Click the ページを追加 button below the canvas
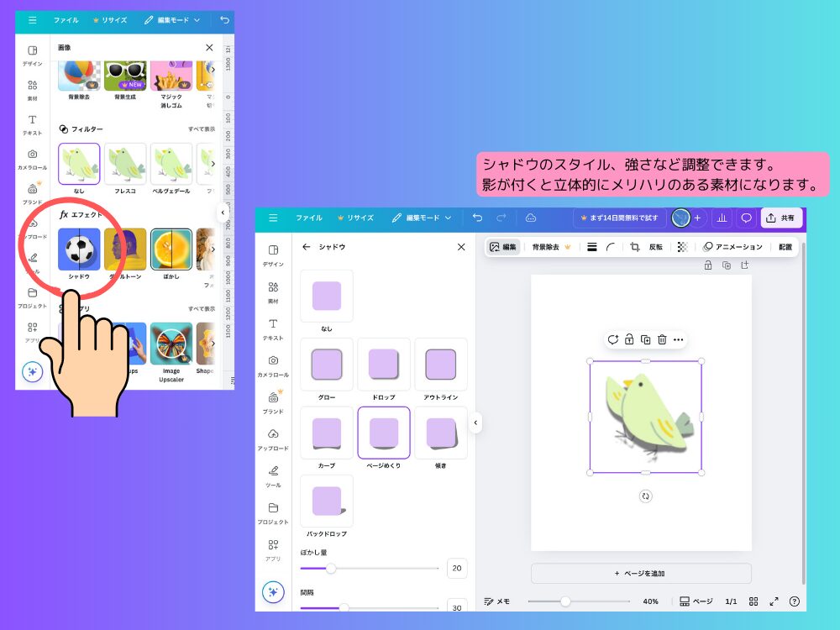The height and width of the screenshot is (630, 840). (641, 573)
